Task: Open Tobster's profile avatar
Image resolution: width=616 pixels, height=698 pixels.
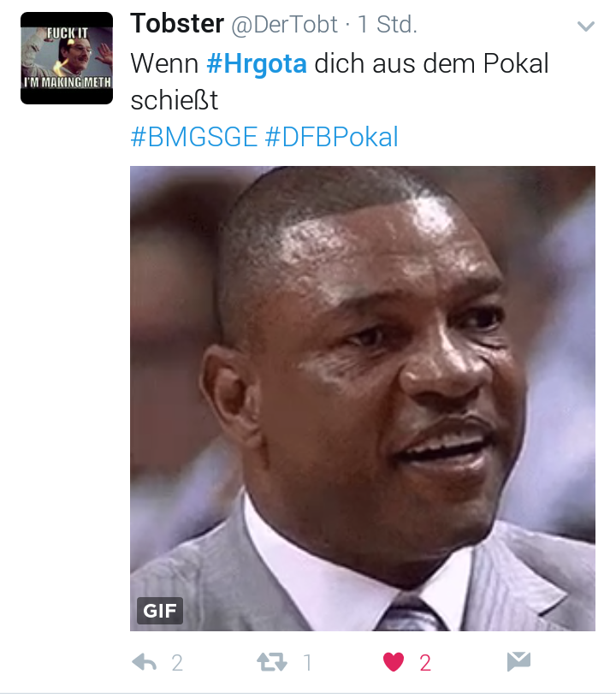Action: click(x=67, y=58)
